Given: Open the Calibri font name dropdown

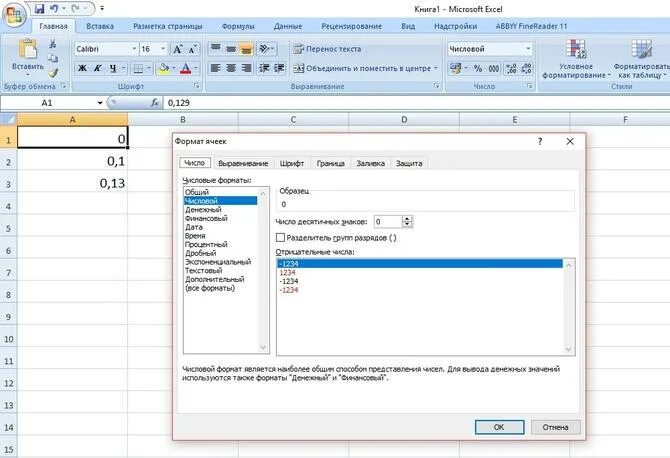Looking at the screenshot, I should (x=134, y=49).
